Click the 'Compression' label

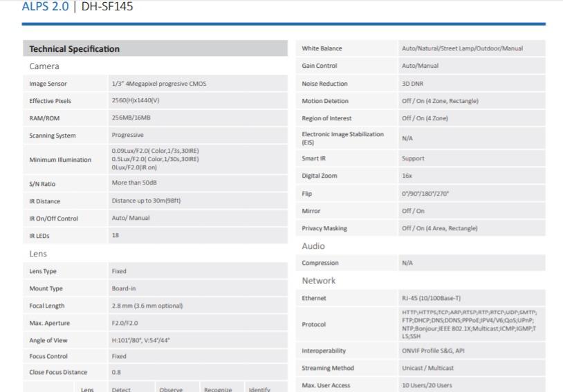pyautogui.click(x=320, y=263)
